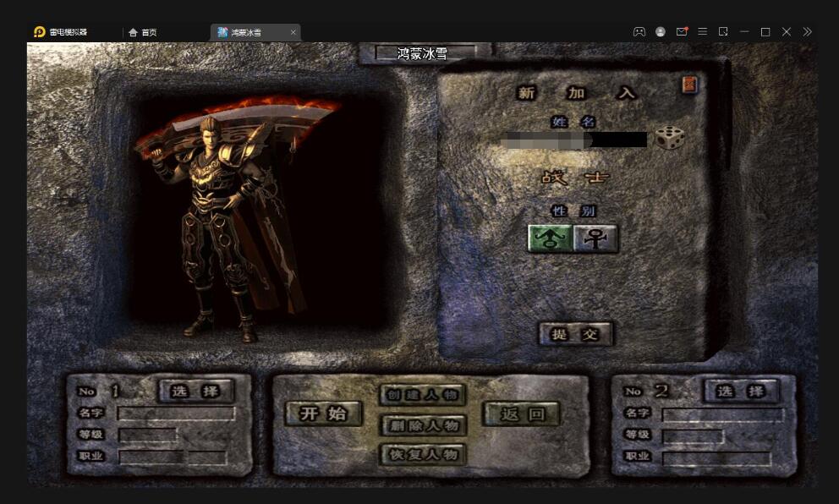Screen dimensions: 839x504
Task: Click the 开始 start button
Action: pos(323,414)
